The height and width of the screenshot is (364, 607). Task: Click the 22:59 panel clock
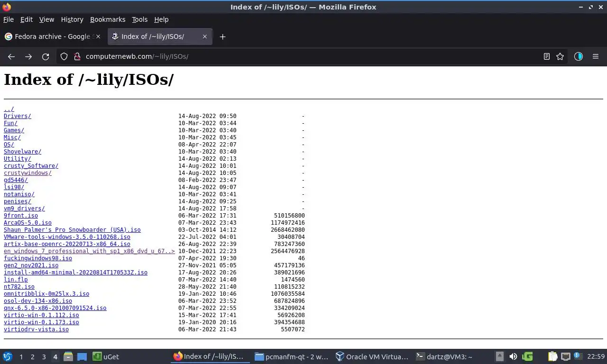tap(596, 356)
